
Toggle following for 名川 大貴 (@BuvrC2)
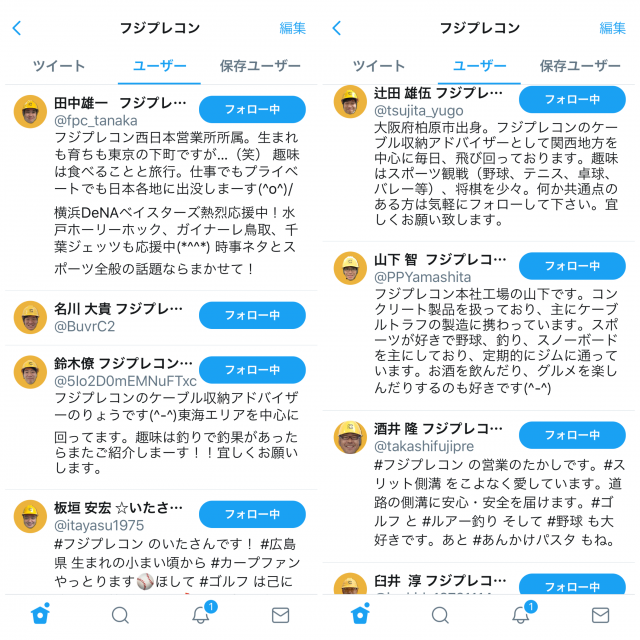[252, 315]
